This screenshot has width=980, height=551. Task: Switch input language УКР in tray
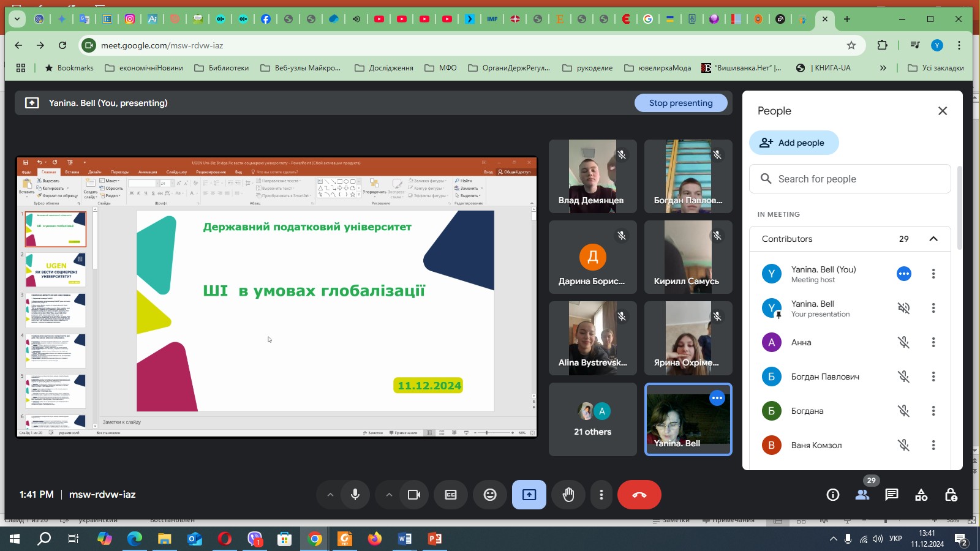(895, 539)
